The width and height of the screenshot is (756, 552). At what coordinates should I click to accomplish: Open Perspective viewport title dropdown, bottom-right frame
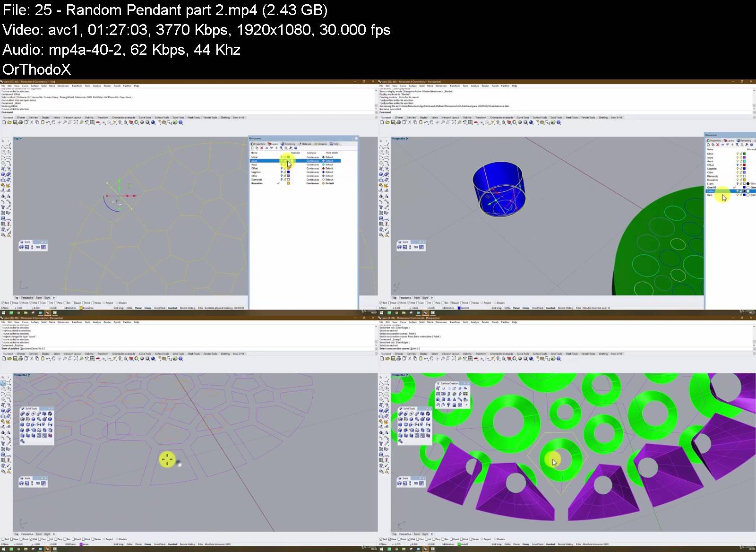[x=407, y=375]
